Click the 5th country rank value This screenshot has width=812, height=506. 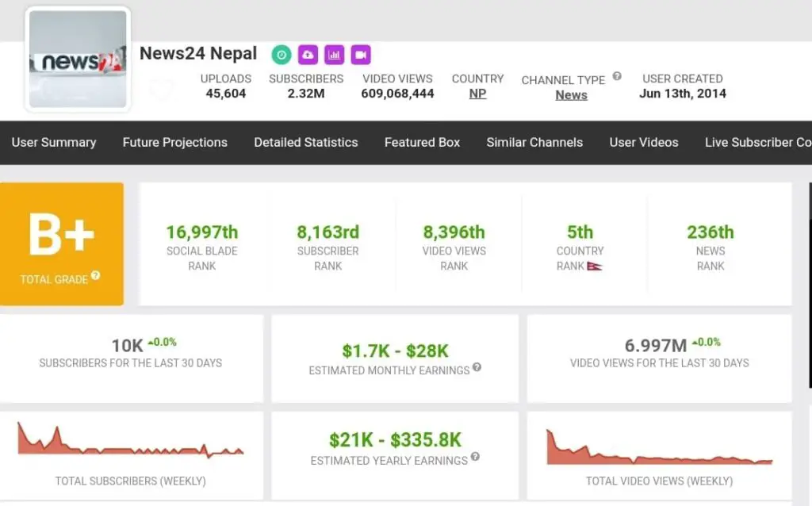[580, 232]
